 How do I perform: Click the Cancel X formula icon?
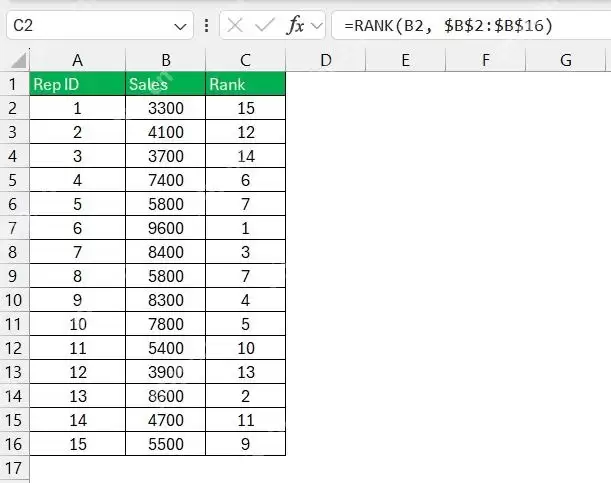235,26
